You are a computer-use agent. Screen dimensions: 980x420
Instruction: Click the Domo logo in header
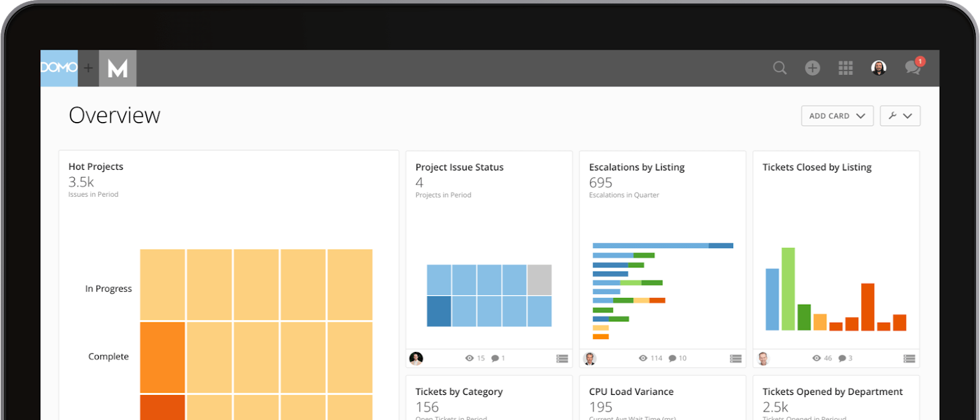coord(59,67)
